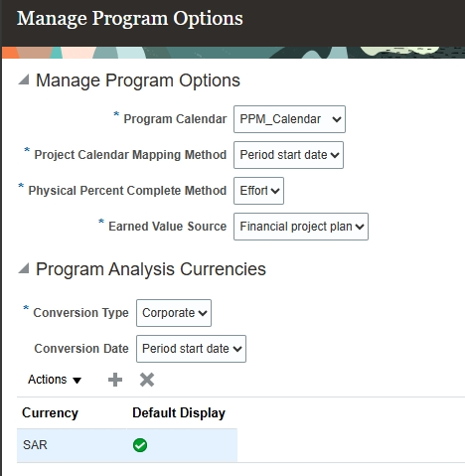Open the Earned Value Source dropdown
Viewport: 465px width, 476px height.
301,227
